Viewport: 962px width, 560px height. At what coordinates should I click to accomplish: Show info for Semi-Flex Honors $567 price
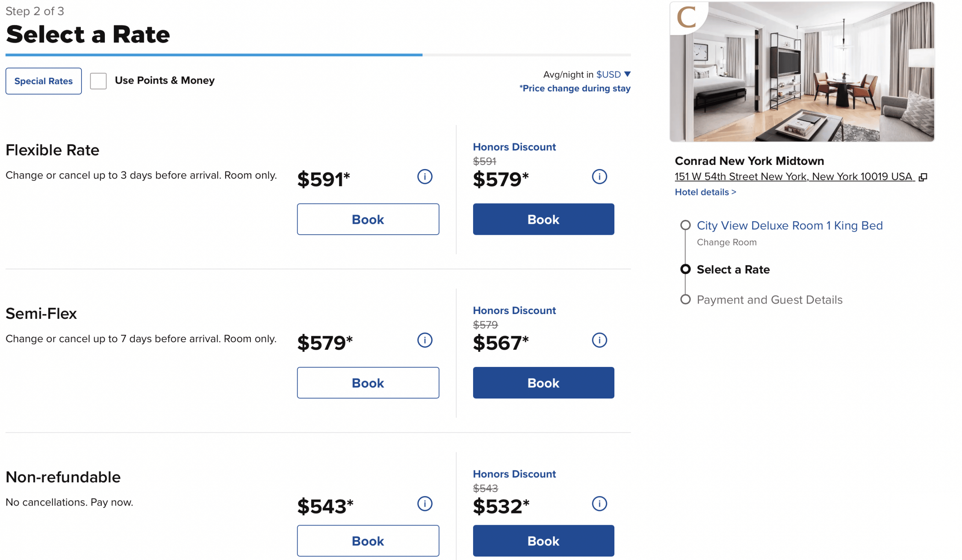pos(599,340)
